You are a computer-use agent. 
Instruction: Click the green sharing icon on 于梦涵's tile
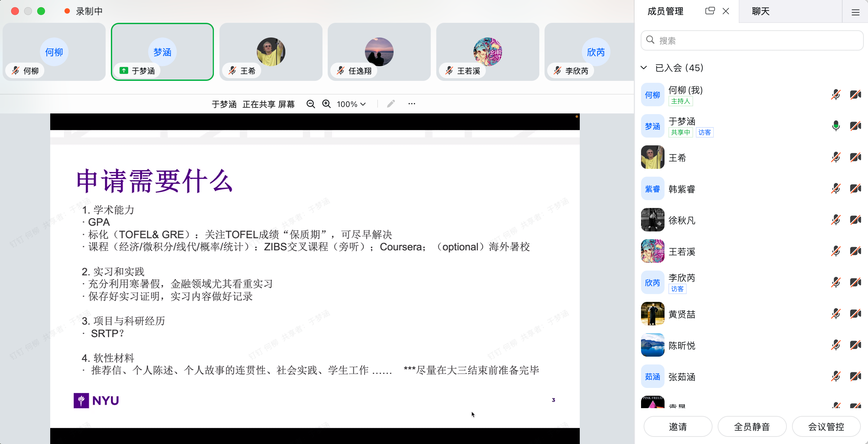point(124,71)
